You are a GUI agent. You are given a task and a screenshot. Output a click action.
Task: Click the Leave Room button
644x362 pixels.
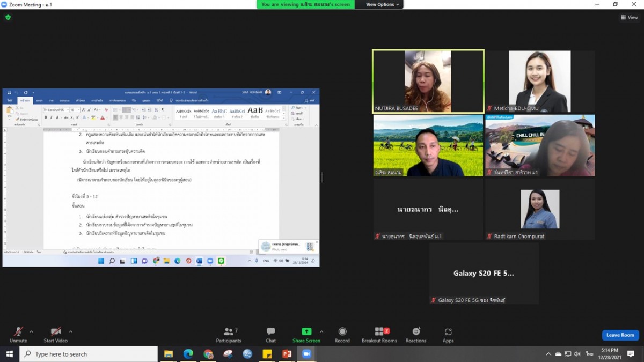[x=620, y=335]
